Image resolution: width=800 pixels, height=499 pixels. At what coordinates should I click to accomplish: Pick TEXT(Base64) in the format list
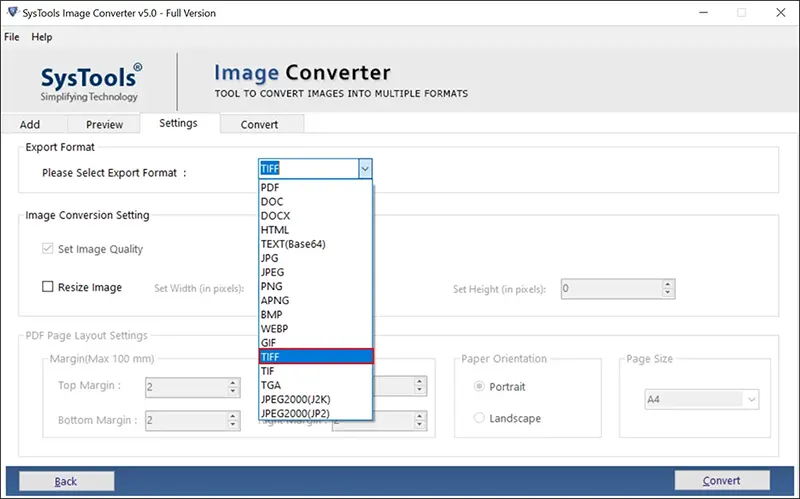point(315,244)
